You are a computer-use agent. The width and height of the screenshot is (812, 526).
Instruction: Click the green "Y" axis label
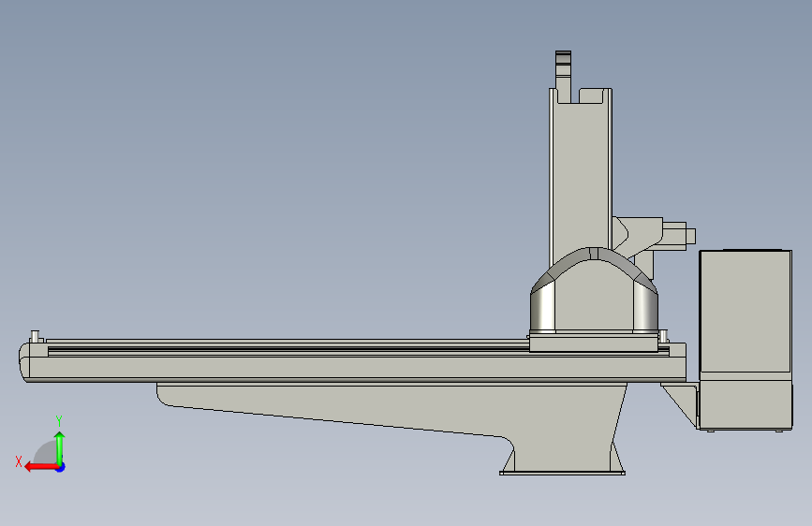coord(59,420)
